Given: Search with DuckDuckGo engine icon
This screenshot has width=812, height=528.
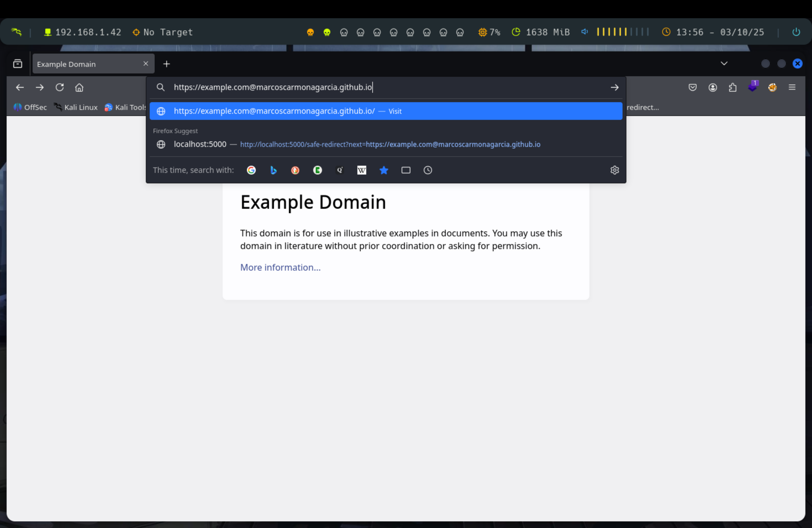Looking at the screenshot, I should [x=295, y=170].
